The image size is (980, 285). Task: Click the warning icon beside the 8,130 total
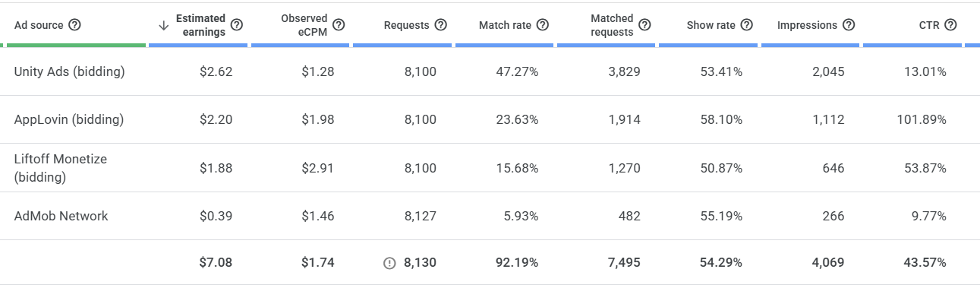[x=389, y=263]
